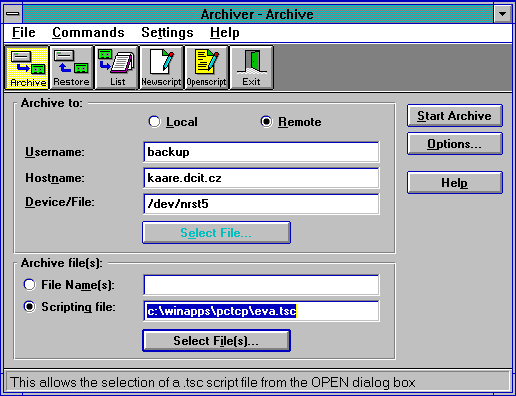Image resolution: width=516 pixels, height=396 pixels.
Task: Click the Username: label
Action: [x=55, y=152]
